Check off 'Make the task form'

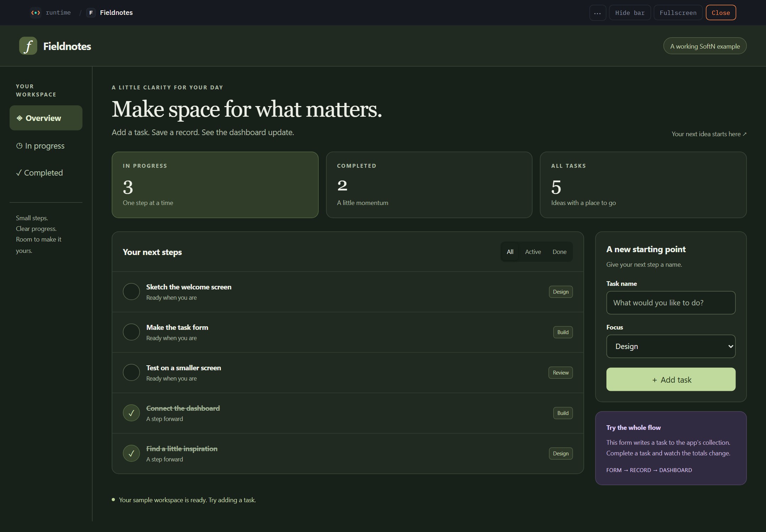pos(131,332)
